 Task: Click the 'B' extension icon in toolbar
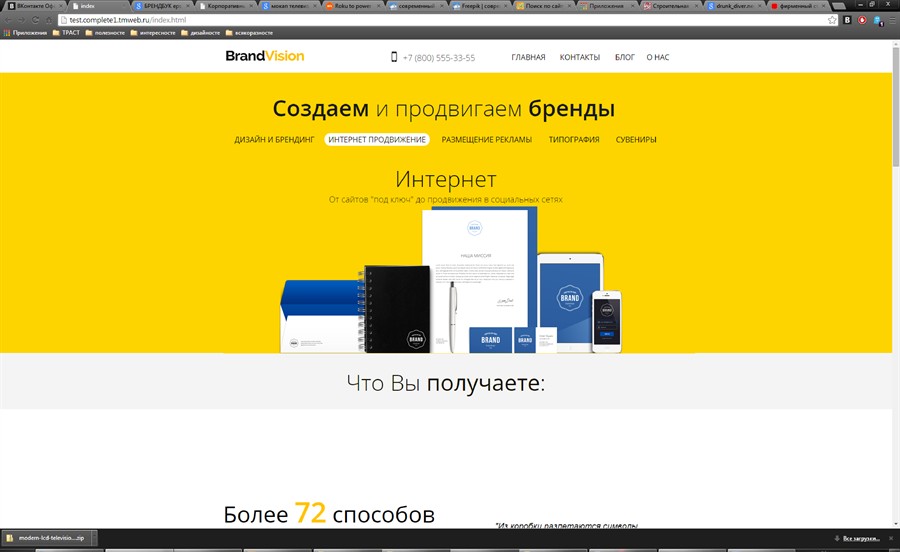point(847,20)
